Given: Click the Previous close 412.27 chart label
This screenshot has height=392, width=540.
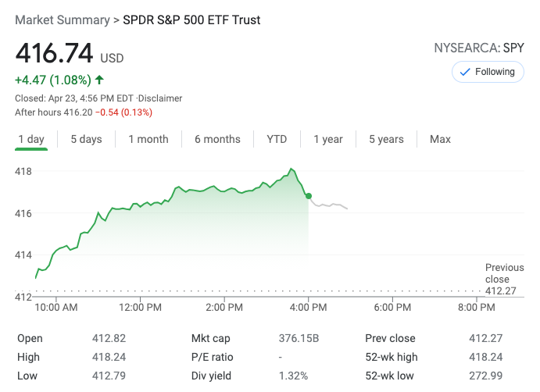Looking at the screenshot, I should coord(504,280).
